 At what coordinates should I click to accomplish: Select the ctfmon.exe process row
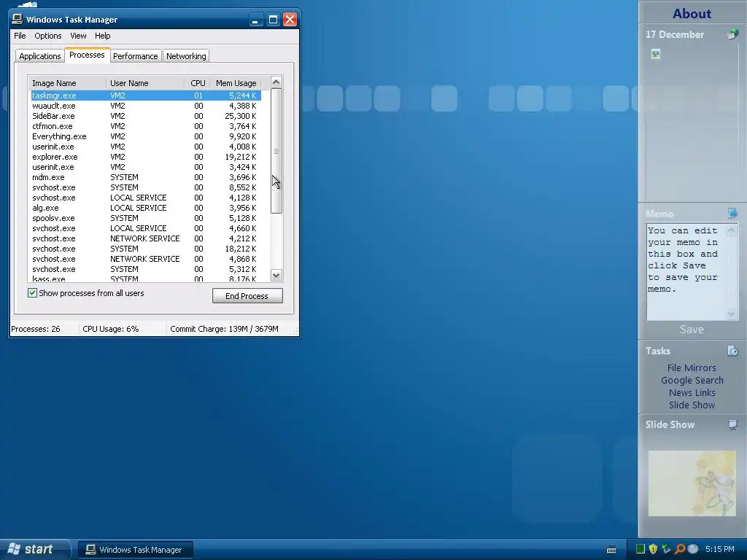(146, 126)
